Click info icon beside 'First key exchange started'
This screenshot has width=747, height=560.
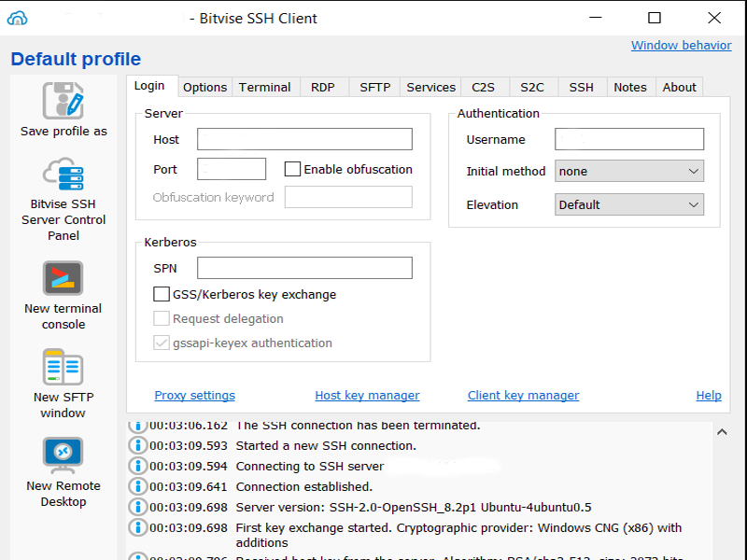click(138, 527)
